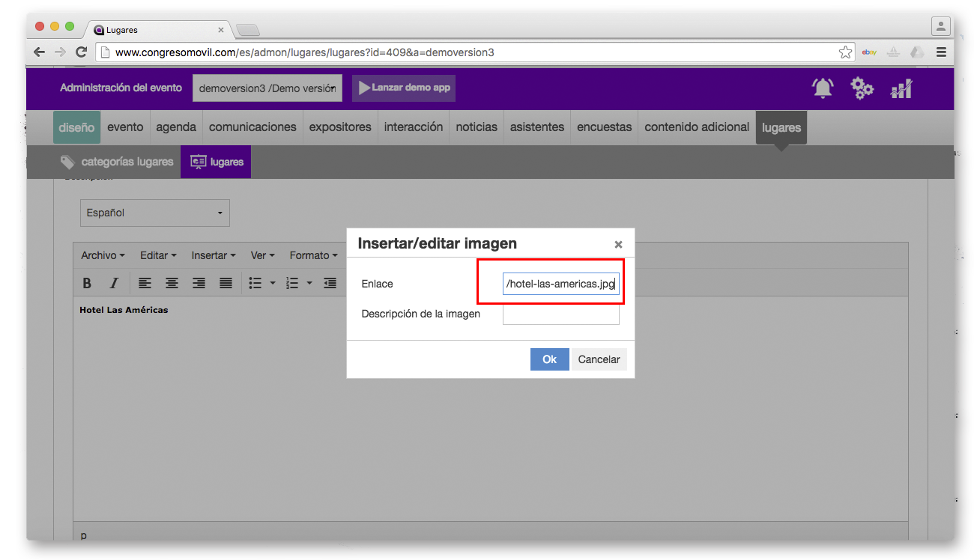Expand bulleted list style arrow
The width and height of the screenshot is (974, 560).
tap(273, 284)
